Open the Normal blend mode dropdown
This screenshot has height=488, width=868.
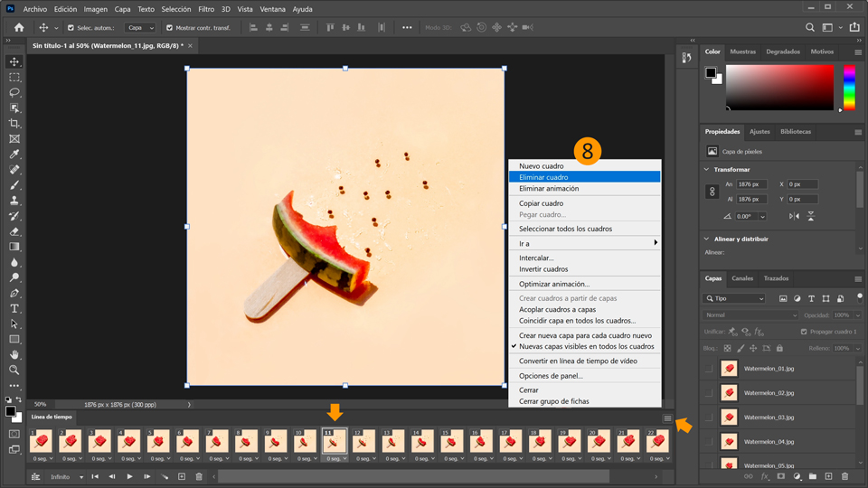tap(750, 315)
